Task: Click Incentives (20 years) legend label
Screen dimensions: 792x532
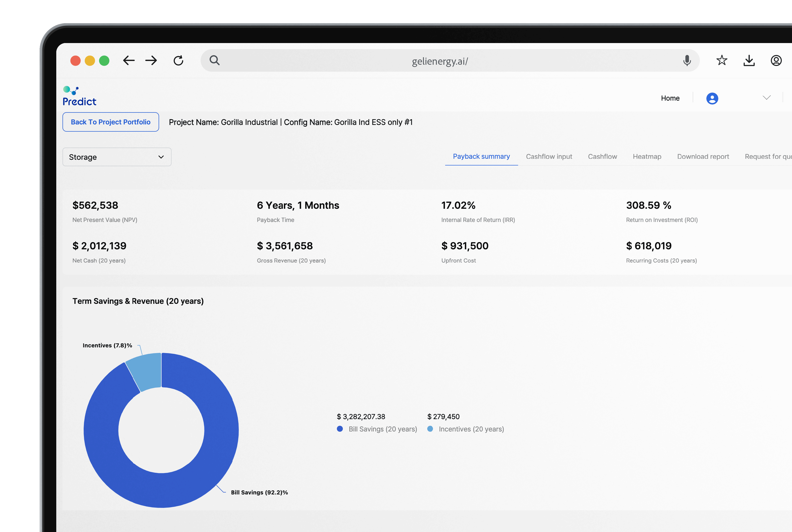Action: [x=471, y=429]
